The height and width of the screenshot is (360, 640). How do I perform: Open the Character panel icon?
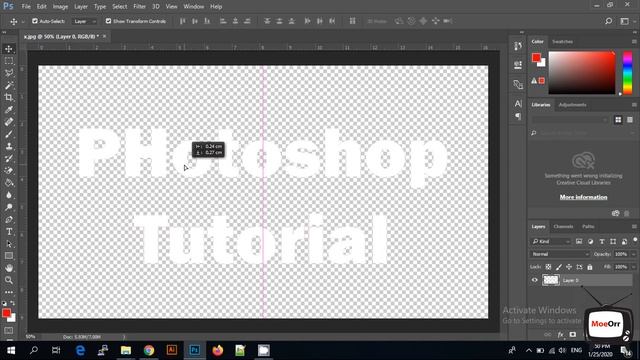pyautogui.click(x=518, y=104)
